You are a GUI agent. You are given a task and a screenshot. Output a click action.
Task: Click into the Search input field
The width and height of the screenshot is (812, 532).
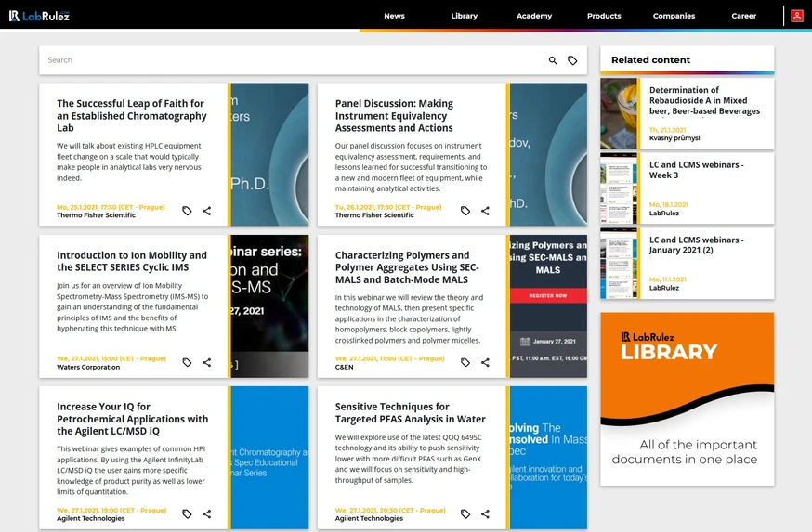tap(293, 60)
